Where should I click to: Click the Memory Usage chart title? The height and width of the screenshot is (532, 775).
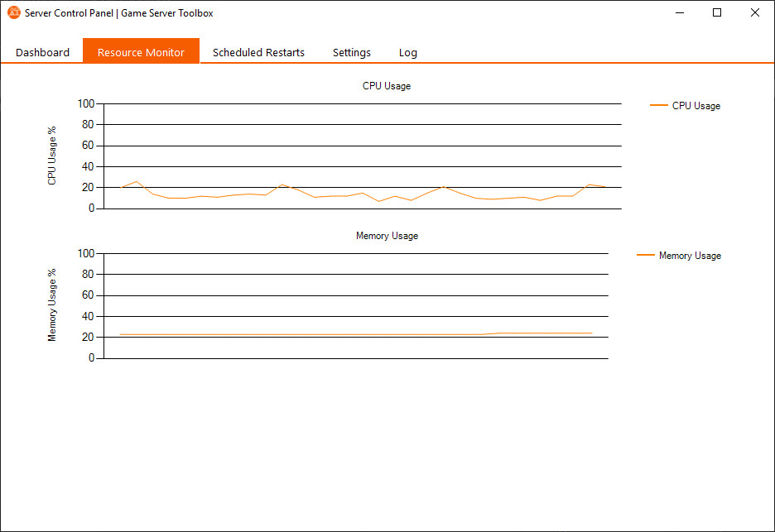coord(387,236)
